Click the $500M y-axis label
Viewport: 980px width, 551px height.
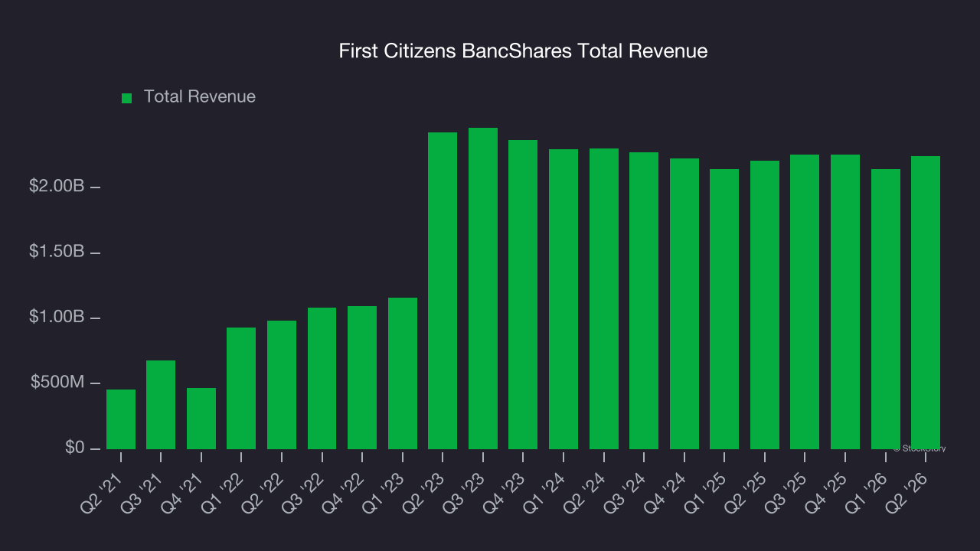[x=57, y=383]
